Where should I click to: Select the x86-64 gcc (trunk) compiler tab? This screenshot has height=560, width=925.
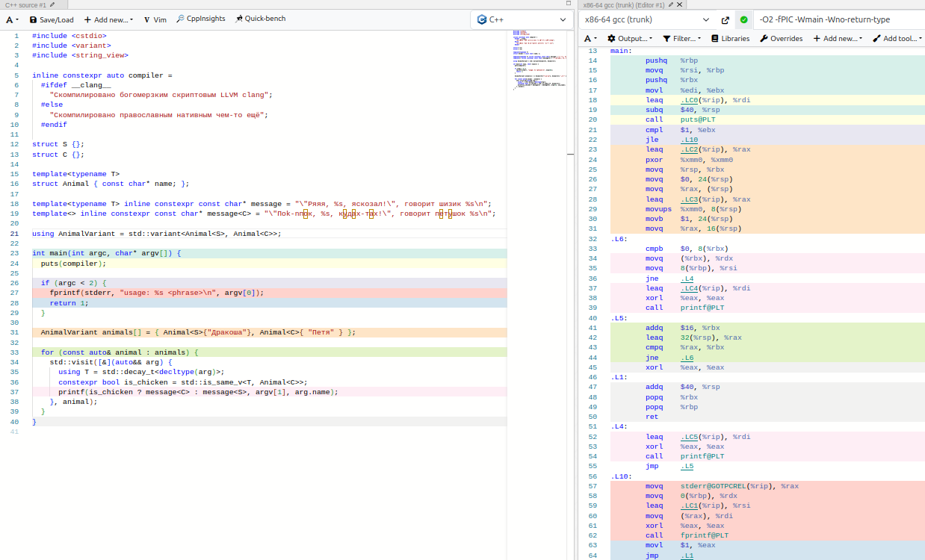pyautogui.click(x=624, y=4)
